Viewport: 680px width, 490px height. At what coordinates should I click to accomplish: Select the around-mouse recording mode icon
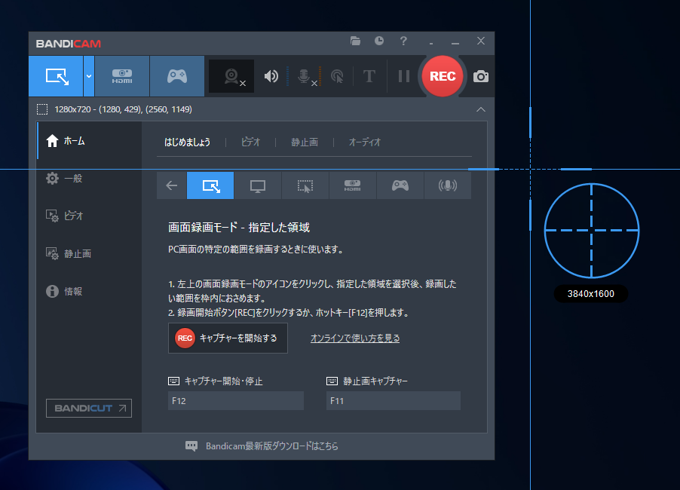point(305,186)
